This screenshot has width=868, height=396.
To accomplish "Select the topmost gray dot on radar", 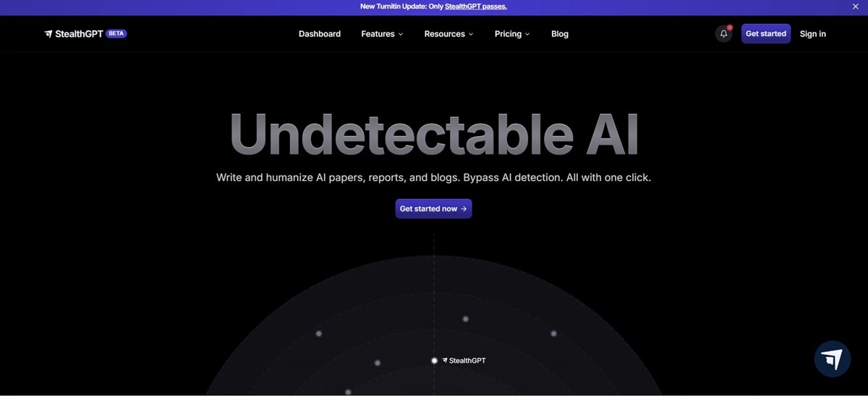I will [x=466, y=319].
